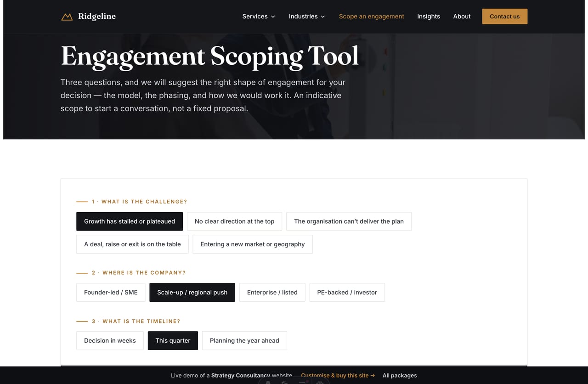Click Customise & buy this site link

click(x=338, y=375)
